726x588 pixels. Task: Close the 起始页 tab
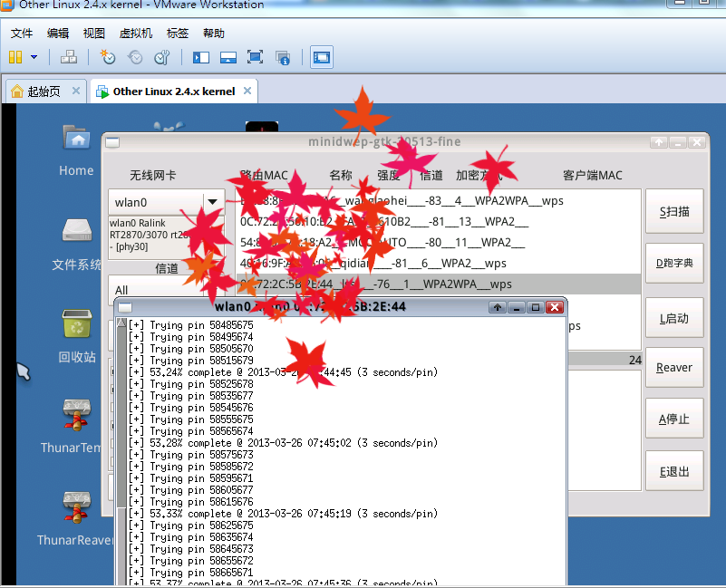pos(76,91)
